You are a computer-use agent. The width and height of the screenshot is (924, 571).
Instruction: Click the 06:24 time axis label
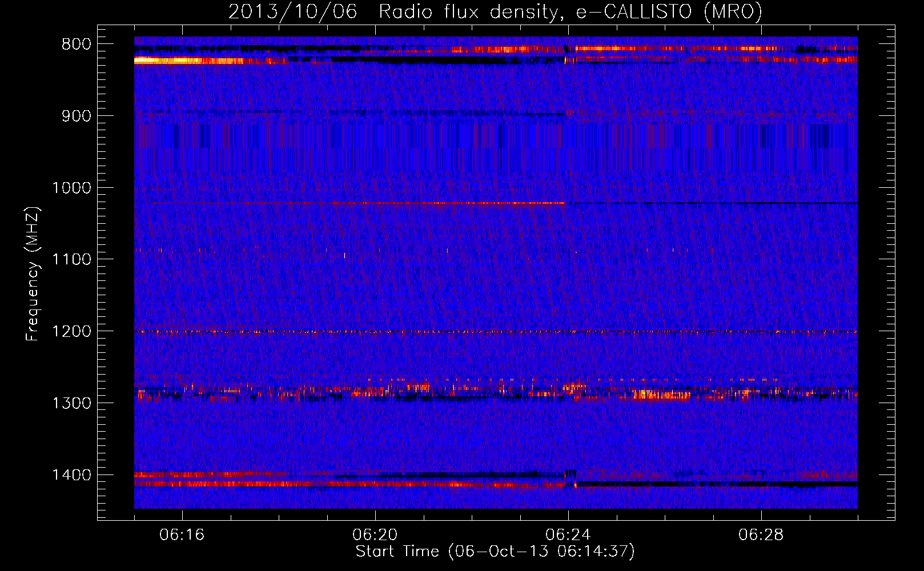pos(568,535)
